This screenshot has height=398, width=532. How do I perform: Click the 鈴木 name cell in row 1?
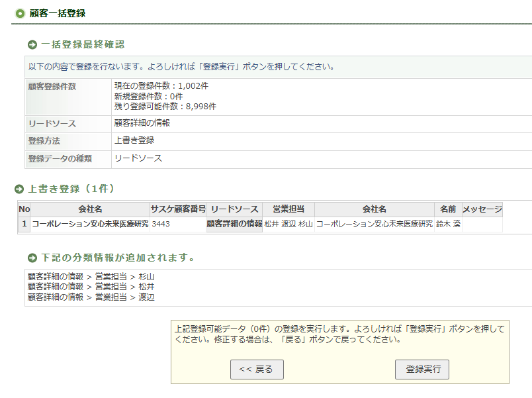tap(447, 224)
